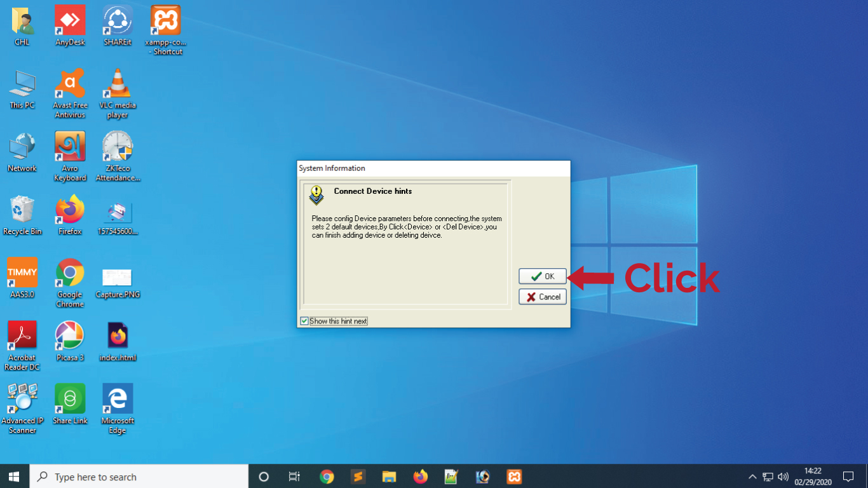Cancel the Connect Device hints dialog
868x488 pixels.
(x=543, y=297)
